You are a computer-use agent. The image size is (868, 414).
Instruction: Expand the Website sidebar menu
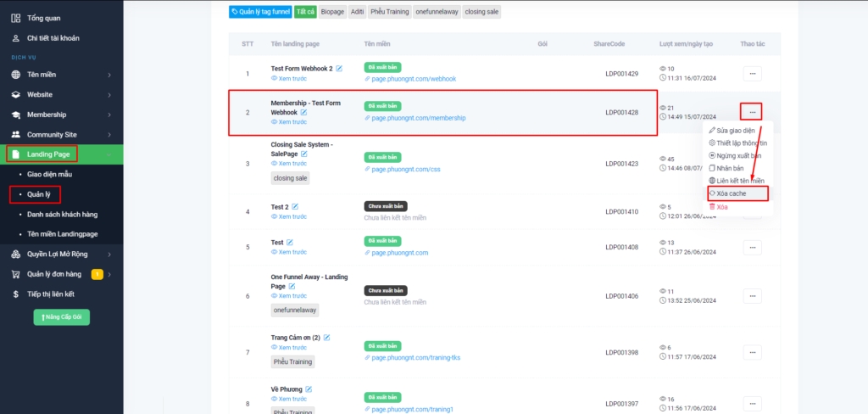point(109,95)
